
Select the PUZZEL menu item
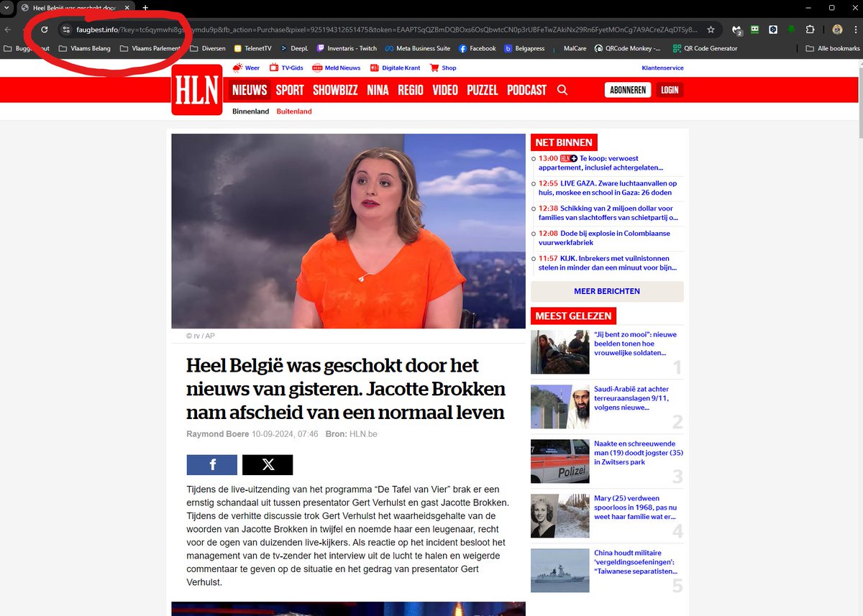click(x=483, y=90)
